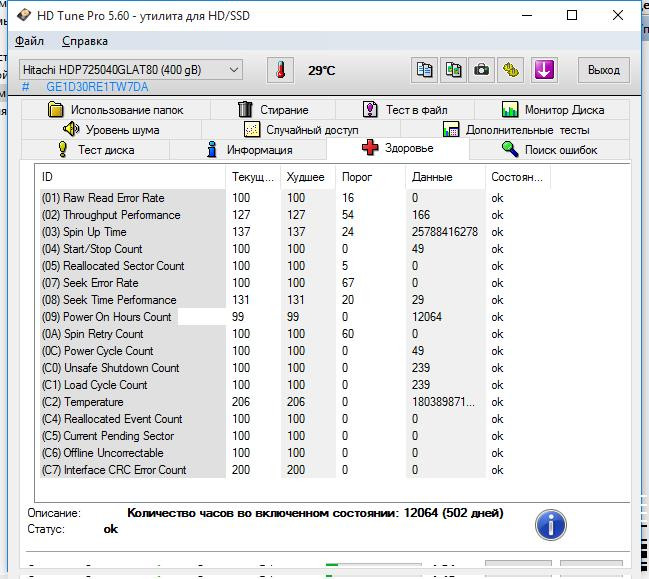Click the red cross icon on Здоровье tab
Image resolution: width=649 pixels, height=579 pixels.
370,147
